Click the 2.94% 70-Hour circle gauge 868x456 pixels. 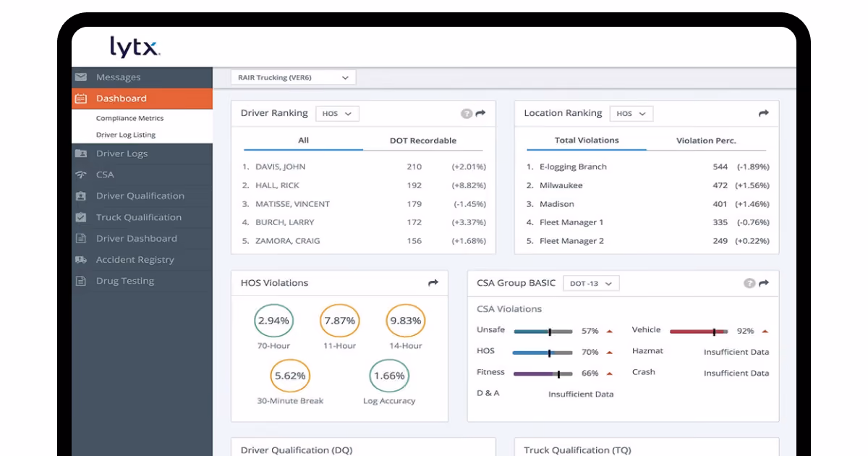(x=273, y=321)
